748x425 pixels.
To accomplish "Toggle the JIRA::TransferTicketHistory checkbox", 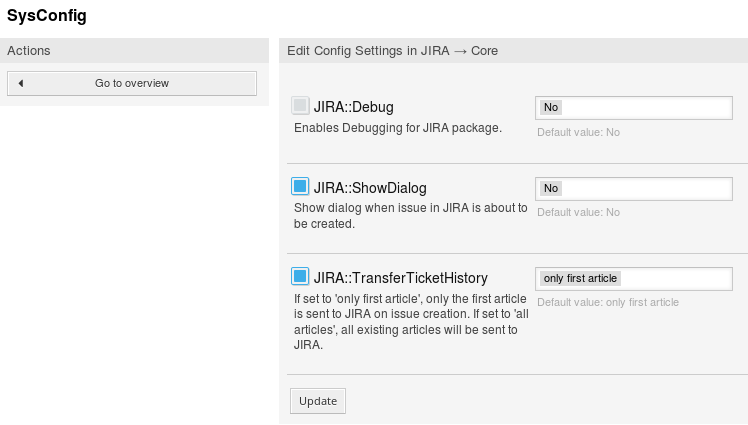I will point(300,277).
